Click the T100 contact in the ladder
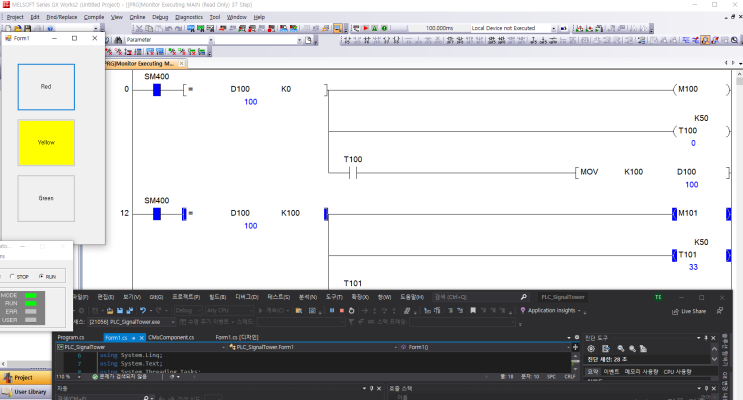 coord(353,173)
